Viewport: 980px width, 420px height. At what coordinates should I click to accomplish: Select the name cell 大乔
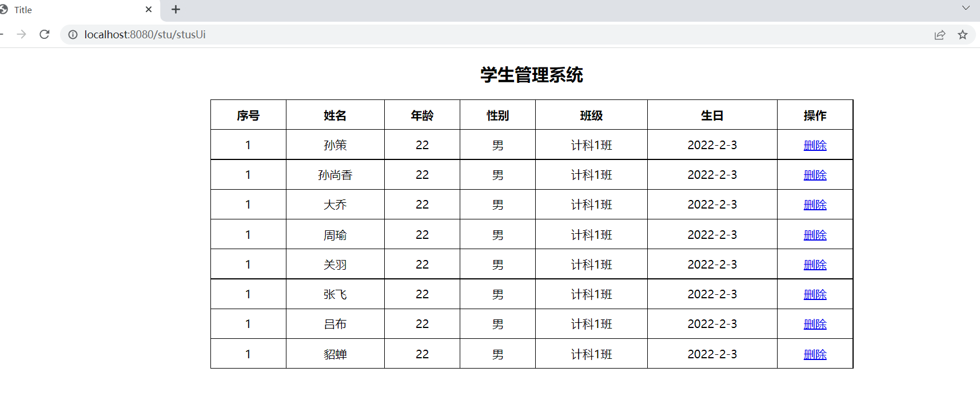pyautogui.click(x=335, y=205)
